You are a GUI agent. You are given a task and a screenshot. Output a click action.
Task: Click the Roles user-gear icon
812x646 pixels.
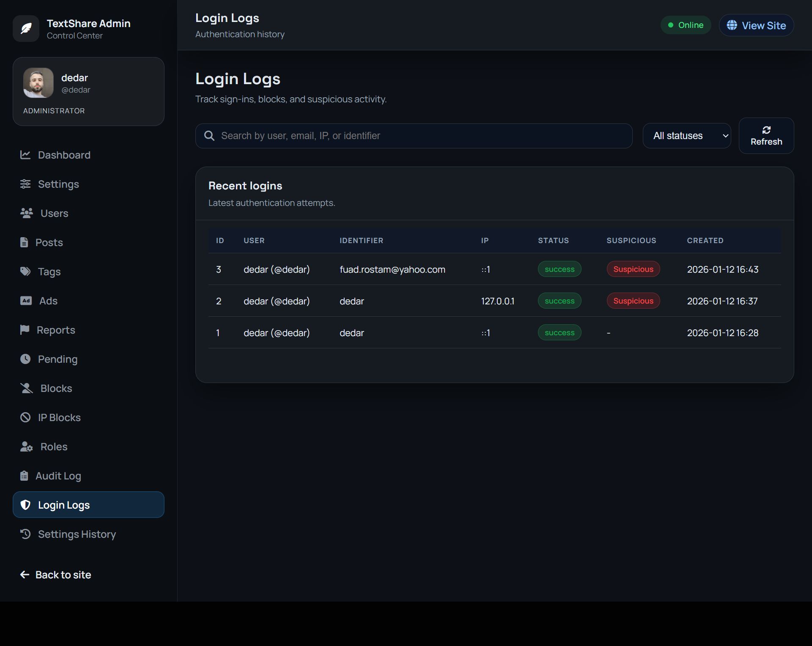tap(26, 446)
